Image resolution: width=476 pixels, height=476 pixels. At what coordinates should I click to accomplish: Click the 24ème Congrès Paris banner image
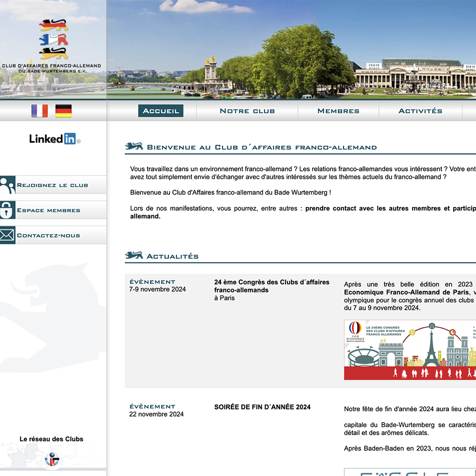pyautogui.click(x=409, y=350)
